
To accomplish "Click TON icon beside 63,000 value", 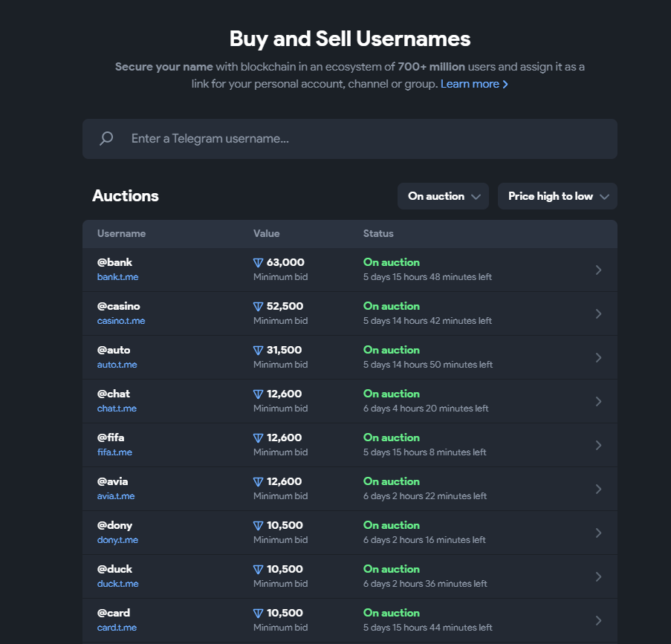I will click(x=259, y=263).
